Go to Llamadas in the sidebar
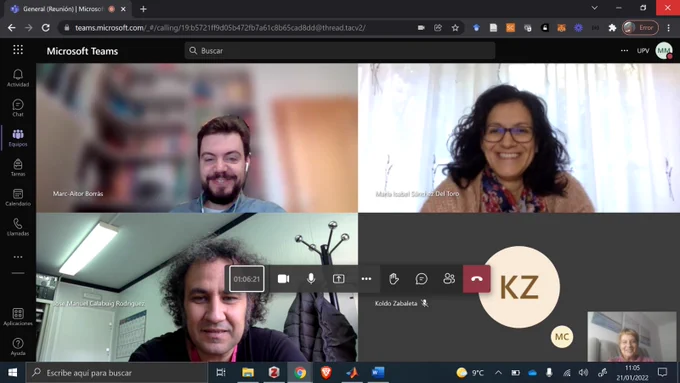The height and width of the screenshot is (383, 680). pos(18,227)
